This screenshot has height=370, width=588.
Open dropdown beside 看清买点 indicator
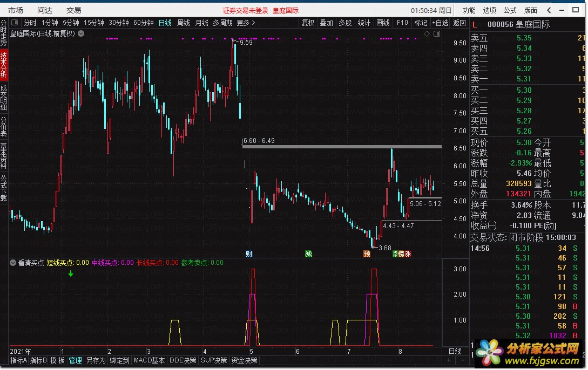click(13, 263)
